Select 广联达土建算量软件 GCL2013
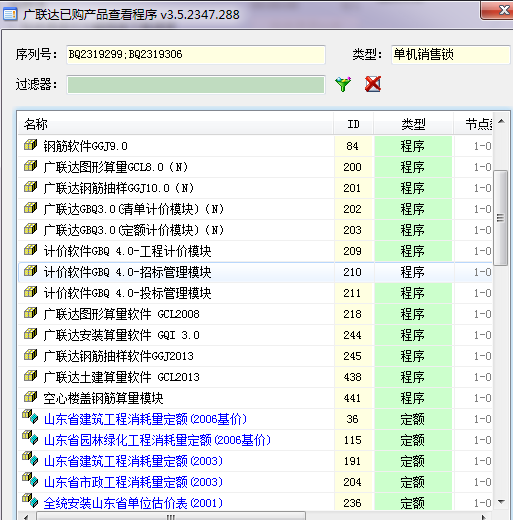Screen dimensions: 513x520 pyautogui.click(x=255, y=377)
